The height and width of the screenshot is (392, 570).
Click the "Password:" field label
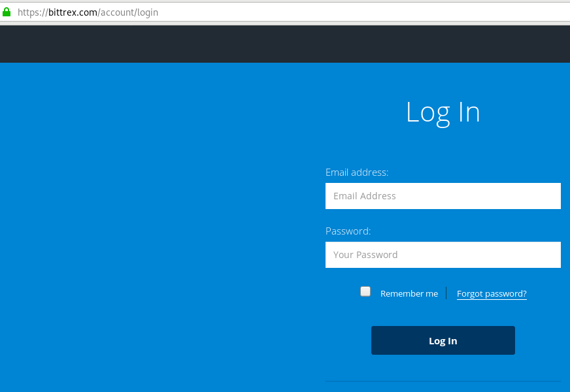(x=348, y=231)
